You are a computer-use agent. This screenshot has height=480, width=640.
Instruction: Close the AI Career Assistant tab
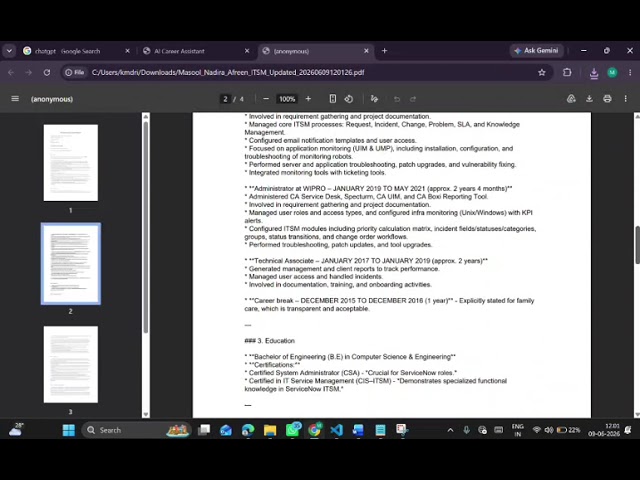[247, 51]
